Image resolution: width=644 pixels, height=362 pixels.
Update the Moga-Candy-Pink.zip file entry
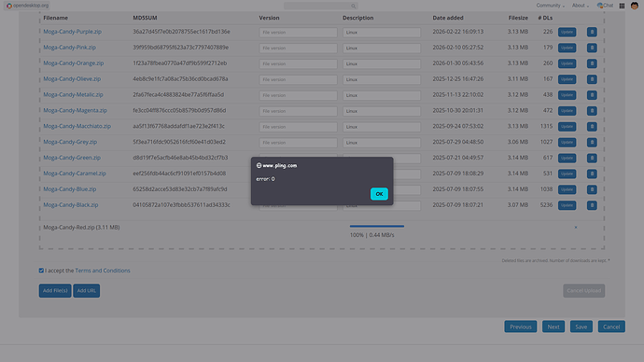(567, 48)
